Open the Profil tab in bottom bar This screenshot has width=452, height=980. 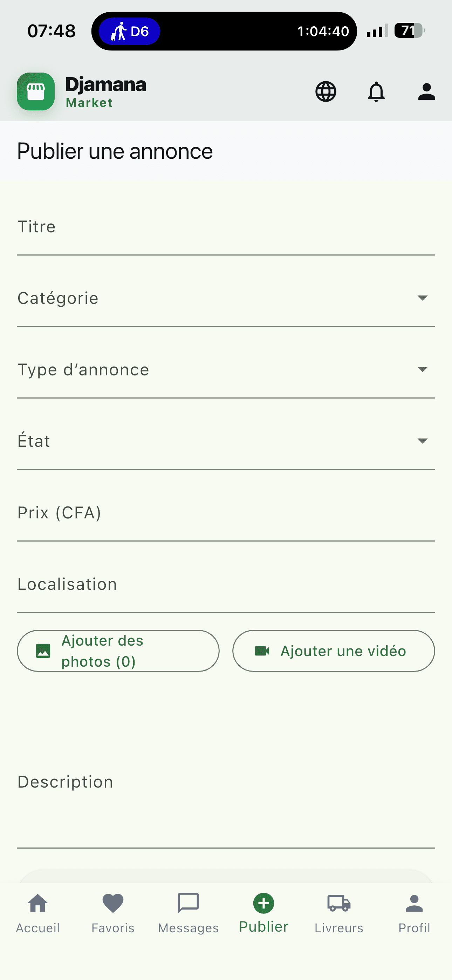(414, 913)
